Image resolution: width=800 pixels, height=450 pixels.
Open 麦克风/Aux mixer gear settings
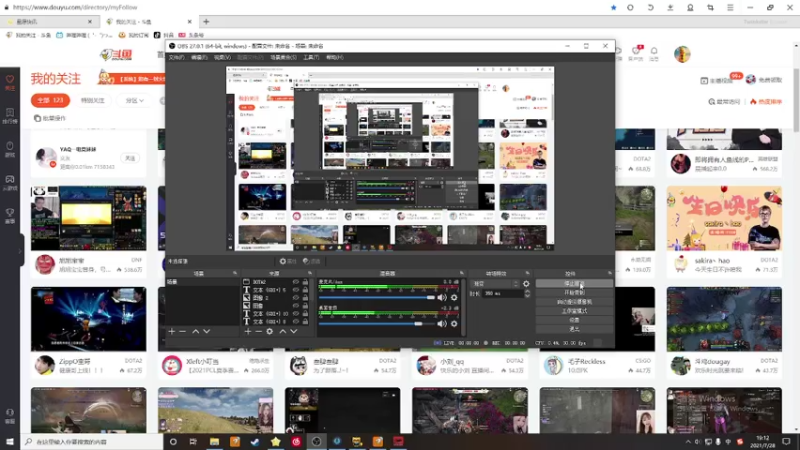(x=454, y=297)
